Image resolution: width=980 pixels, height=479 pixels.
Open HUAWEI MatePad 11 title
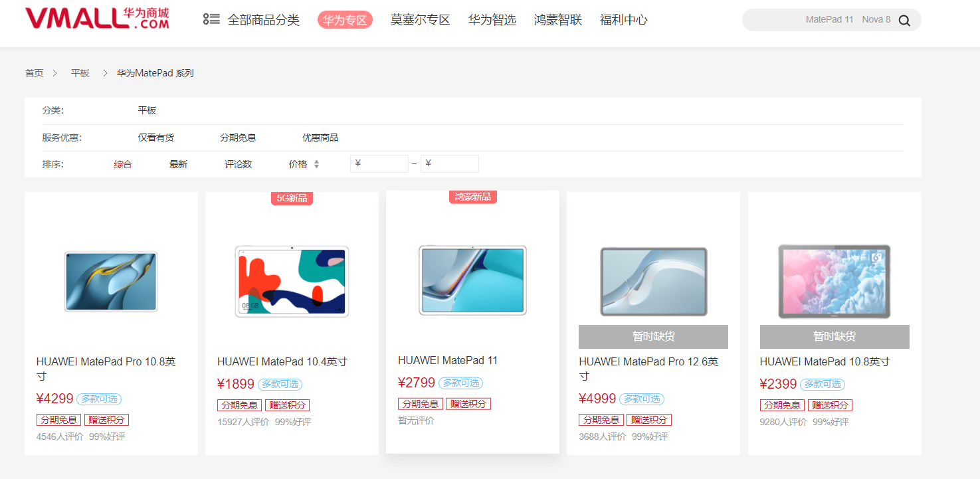click(448, 361)
